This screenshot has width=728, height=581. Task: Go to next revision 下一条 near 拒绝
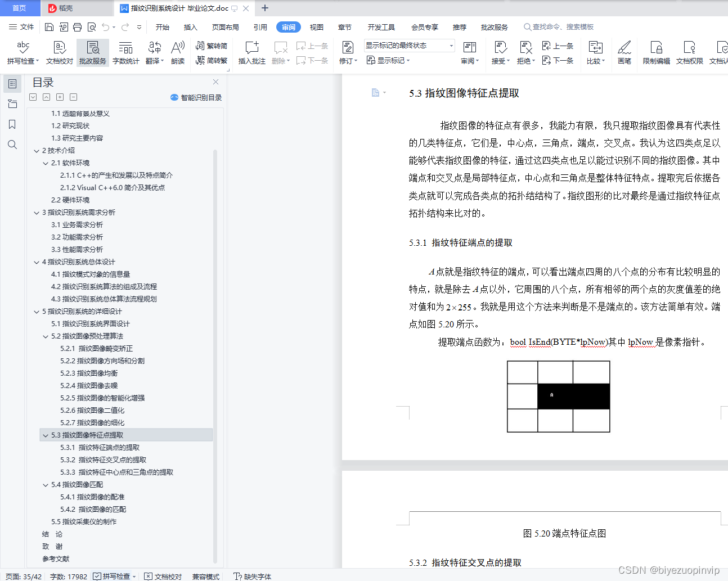[558, 60]
